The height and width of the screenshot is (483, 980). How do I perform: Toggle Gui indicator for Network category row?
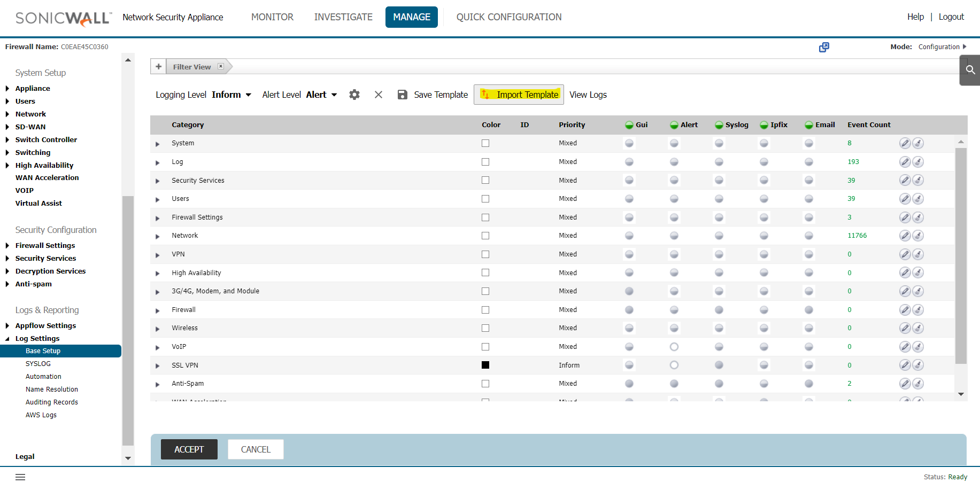(629, 236)
